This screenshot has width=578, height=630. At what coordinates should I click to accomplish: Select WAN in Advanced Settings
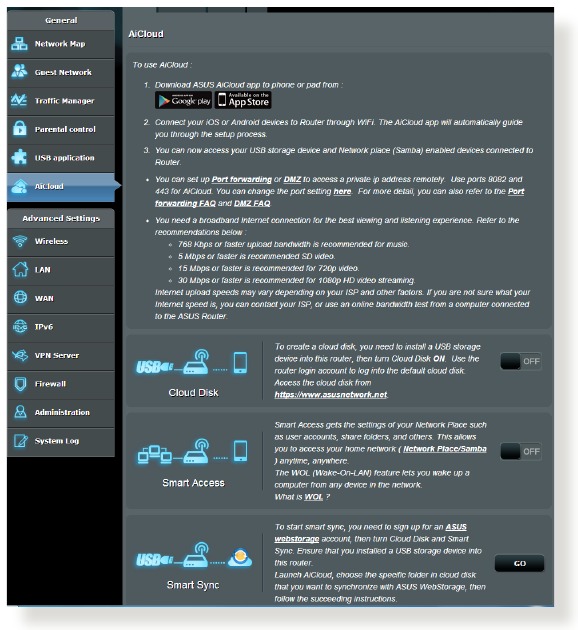[61, 299]
